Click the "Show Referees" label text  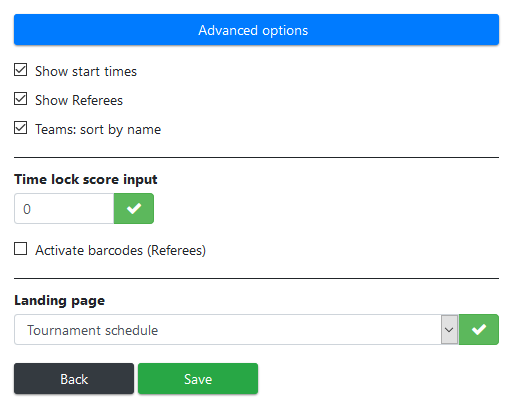79,100
